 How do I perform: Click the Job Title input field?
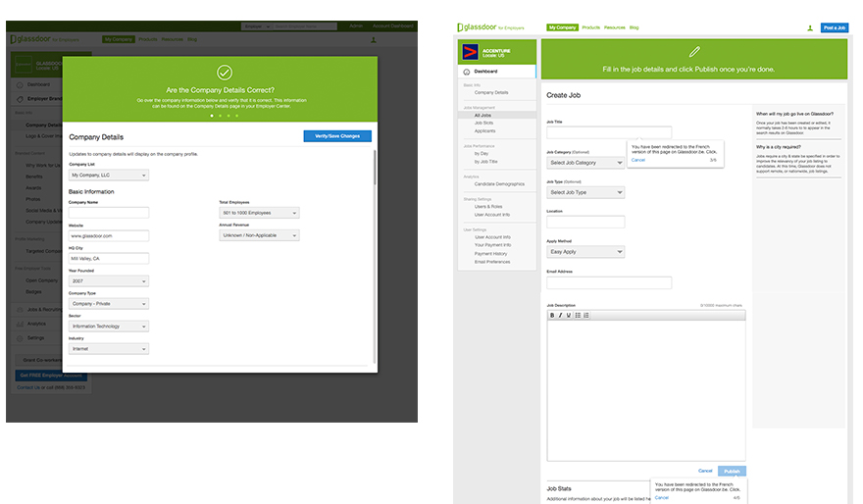pos(608,132)
